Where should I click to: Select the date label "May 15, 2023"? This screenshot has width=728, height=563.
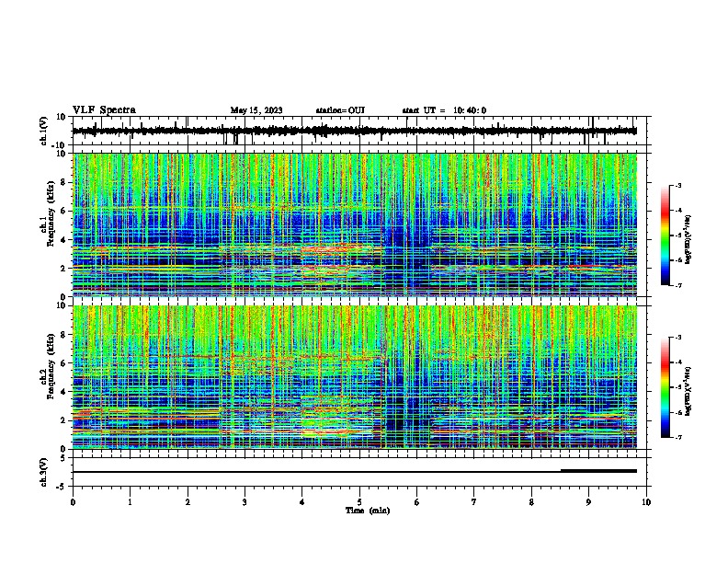(256, 110)
